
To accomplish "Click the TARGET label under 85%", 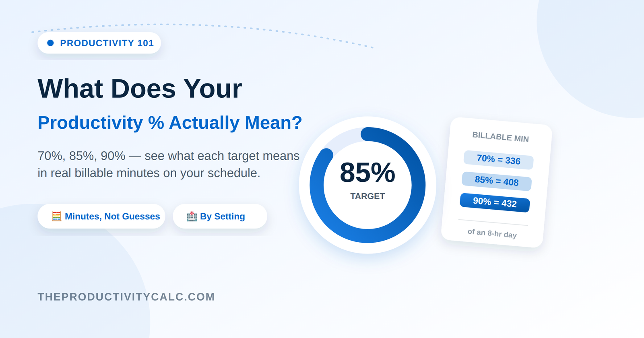I will (x=367, y=196).
